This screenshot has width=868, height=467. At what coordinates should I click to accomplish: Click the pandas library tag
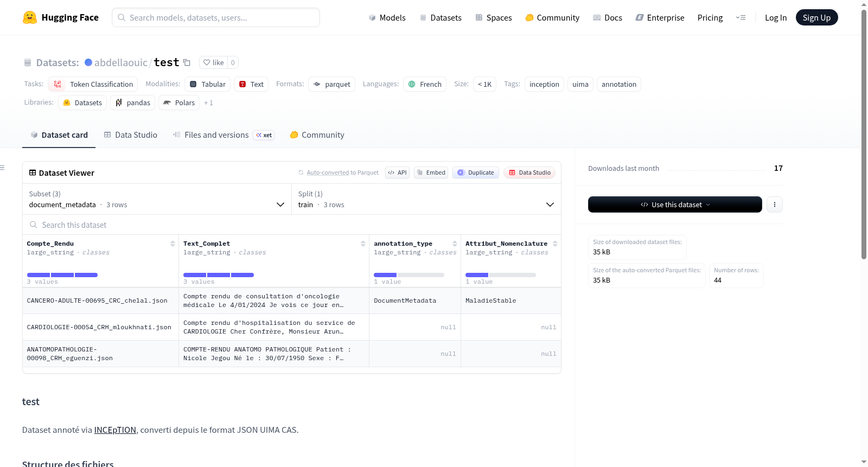coord(133,103)
